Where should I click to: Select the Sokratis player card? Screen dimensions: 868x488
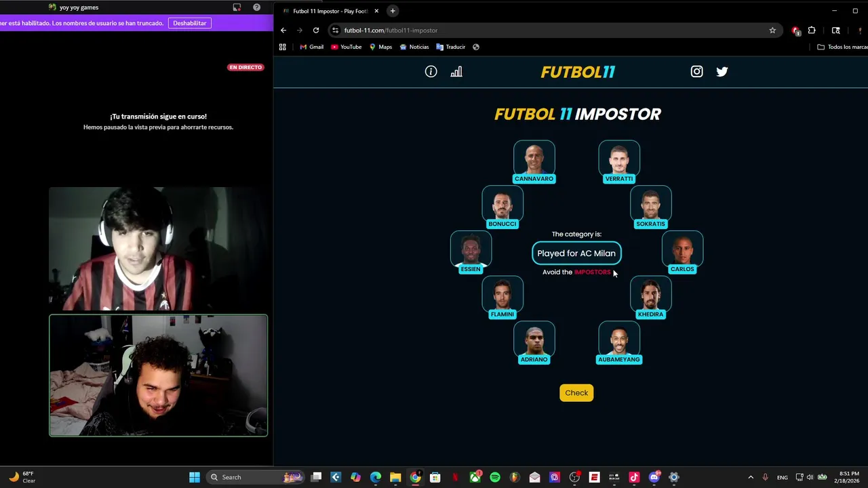point(650,207)
